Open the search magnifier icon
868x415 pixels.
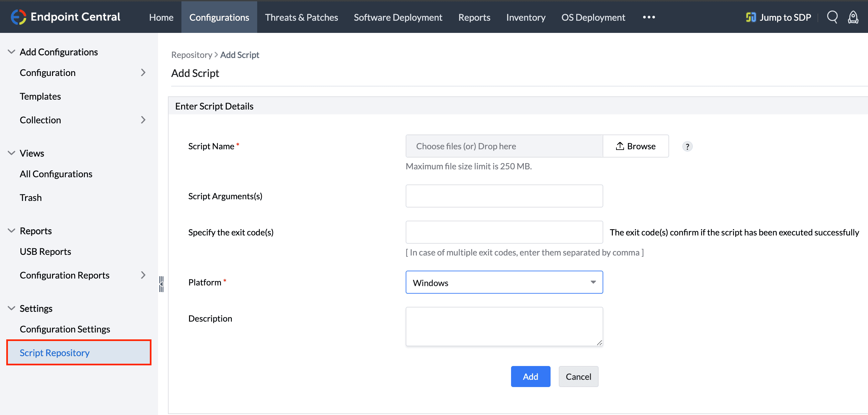[x=832, y=17]
